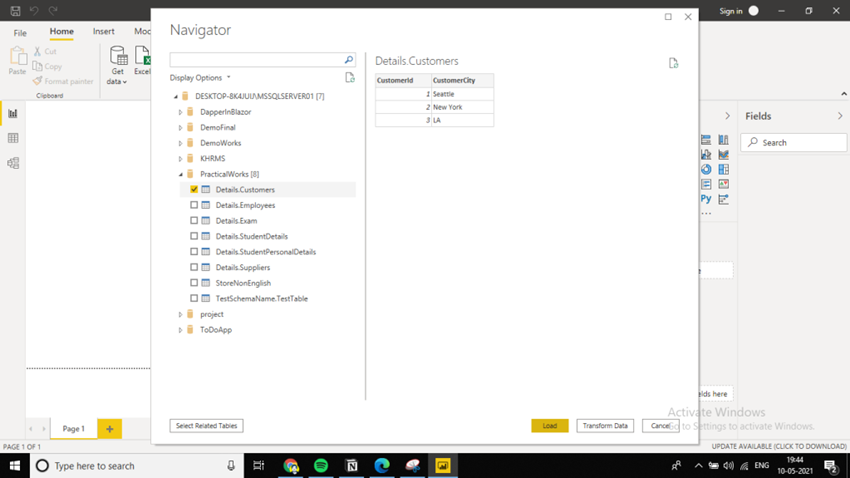This screenshot has width=850, height=478.
Task: Click the refresh preview icon near Details.Customers
Action: (673, 63)
